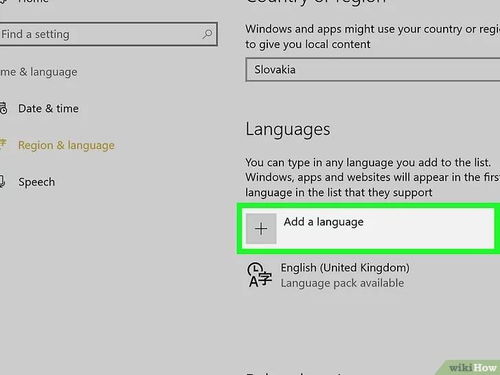Open Home at top of sidebar
This screenshot has width=500, height=375.
(33, 1)
